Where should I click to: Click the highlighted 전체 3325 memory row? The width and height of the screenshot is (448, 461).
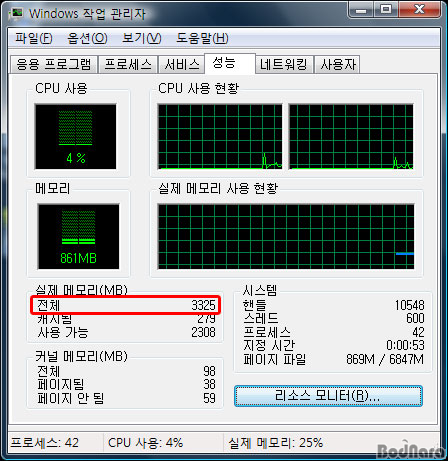[x=125, y=305]
